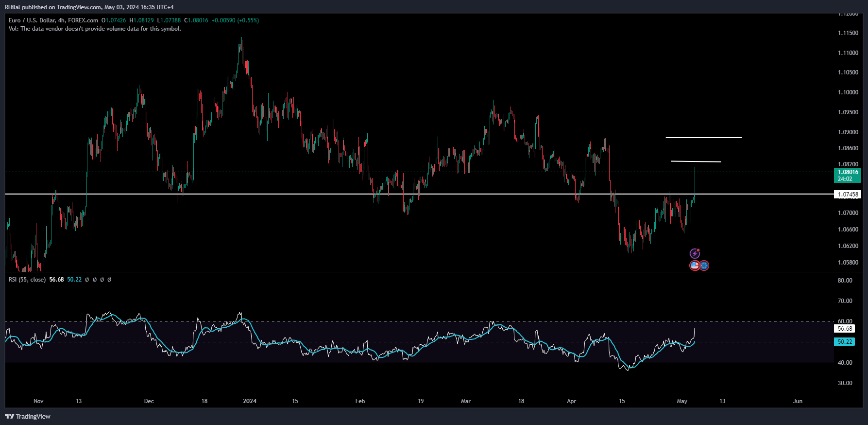Click the publisher line 'RHilal published on TradingView.com'

[53, 7]
